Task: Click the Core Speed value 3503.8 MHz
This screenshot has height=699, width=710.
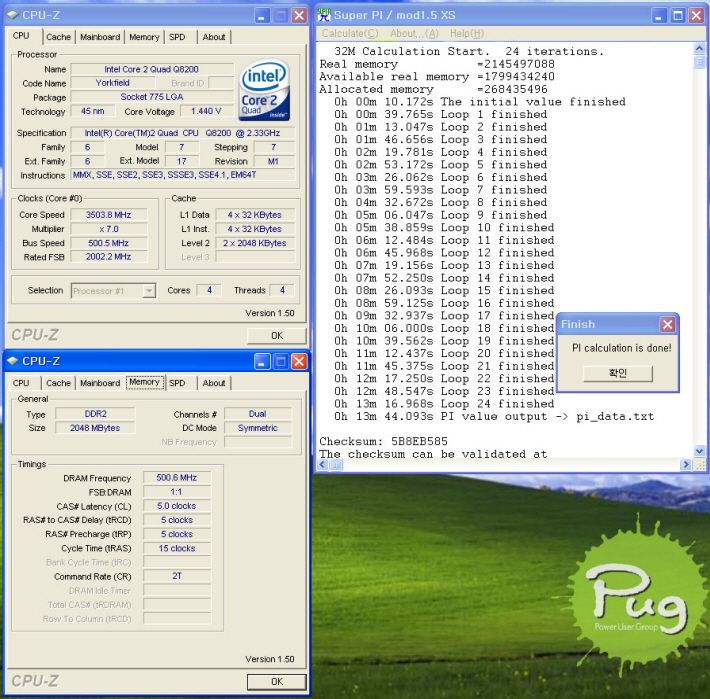Action: 109,215
